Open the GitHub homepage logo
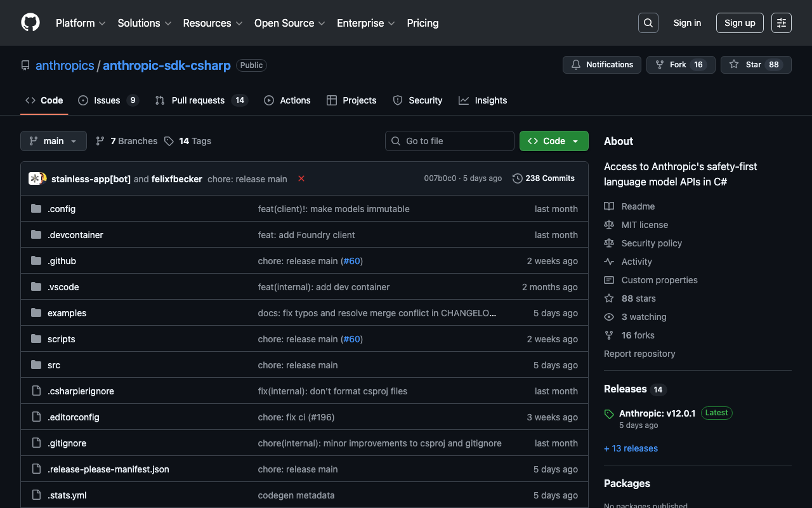Image resolution: width=812 pixels, height=508 pixels. 30,23
